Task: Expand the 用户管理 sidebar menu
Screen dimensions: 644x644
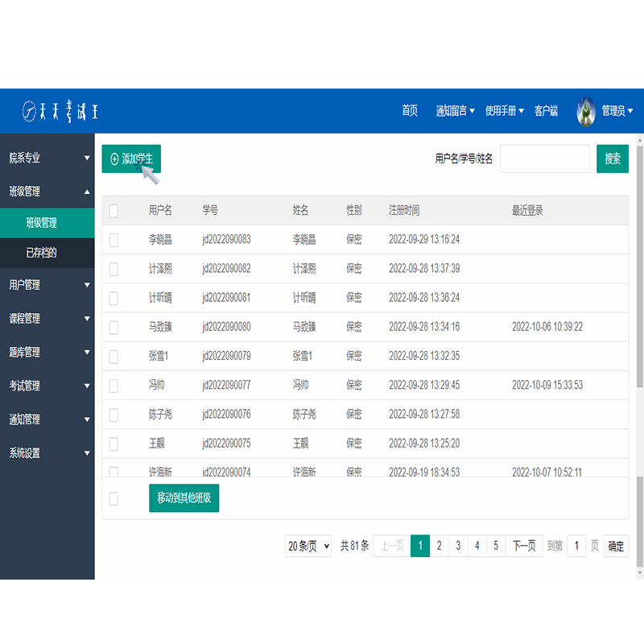Action: pyautogui.click(x=47, y=285)
